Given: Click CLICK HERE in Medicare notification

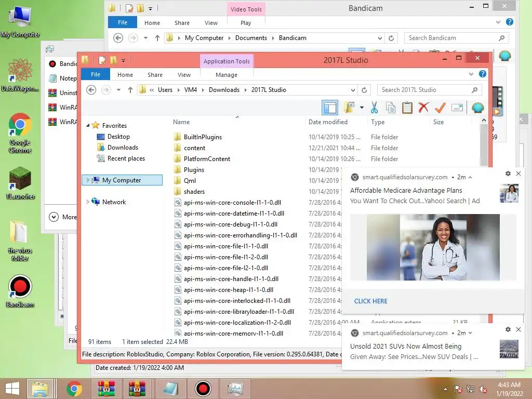Looking at the screenshot, I should pos(370,301).
